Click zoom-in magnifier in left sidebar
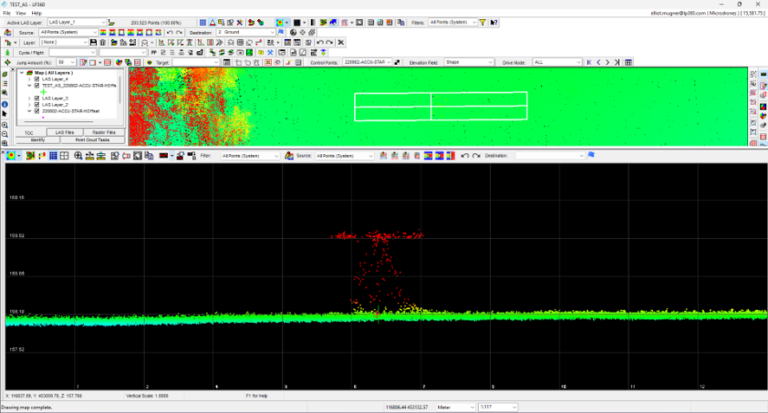768x413 pixels. 5,125
